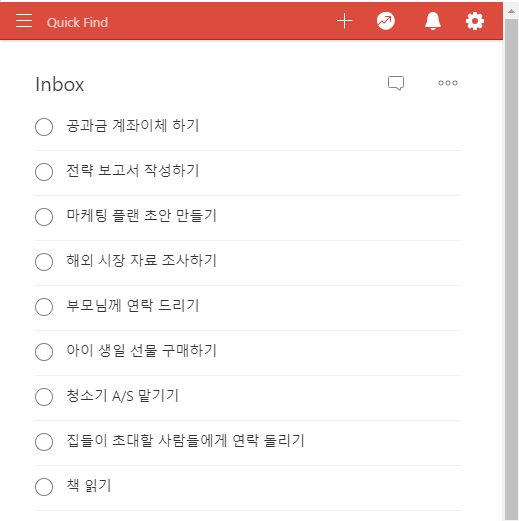This screenshot has height=521, width=519.
Task: Complete the 부모님께 연락 드리기 checkbox
Action: click(x=44, y=307)
